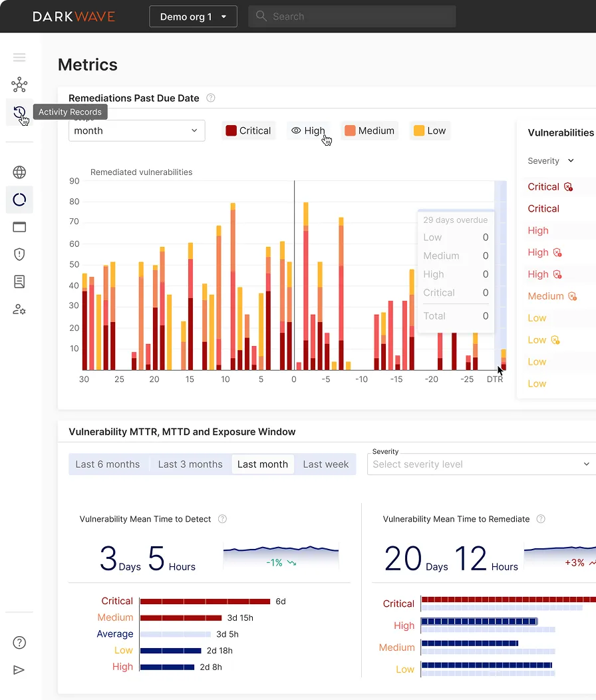Click the send arrow icon in sidebar

tap(19, 670)
